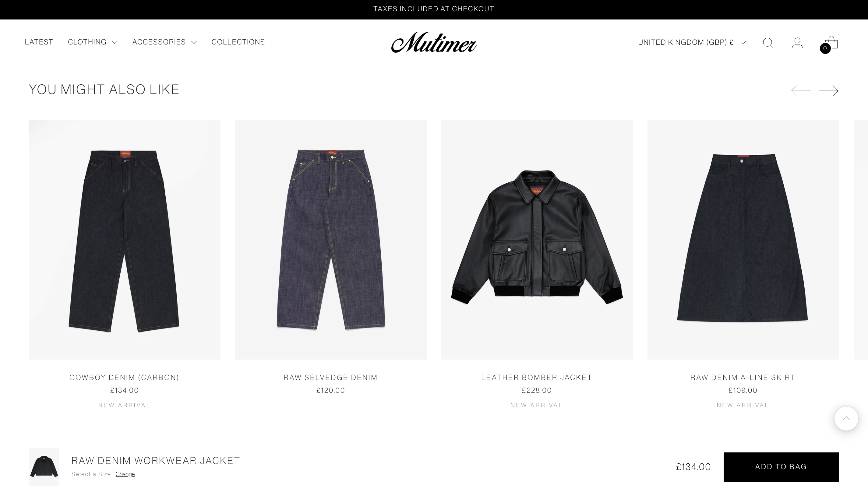
Task: Click the scroll-to-top circle arrow
Action: (846, 418)
